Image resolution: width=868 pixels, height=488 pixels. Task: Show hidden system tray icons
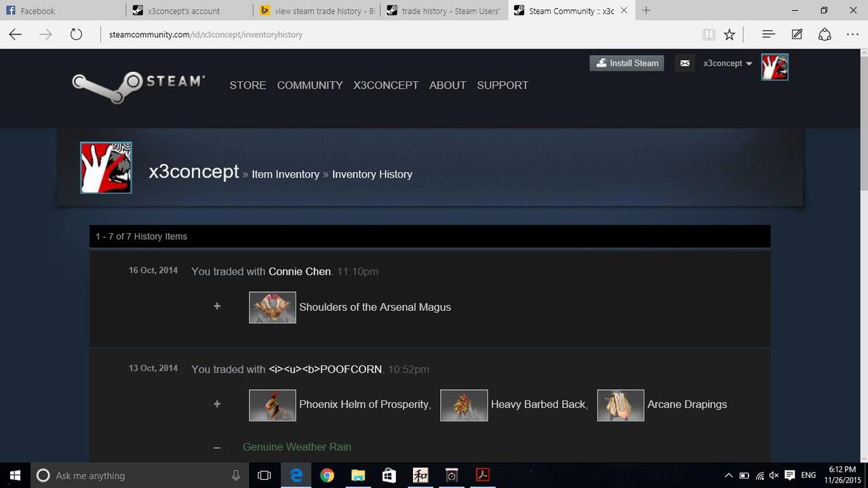click(729, 475)
